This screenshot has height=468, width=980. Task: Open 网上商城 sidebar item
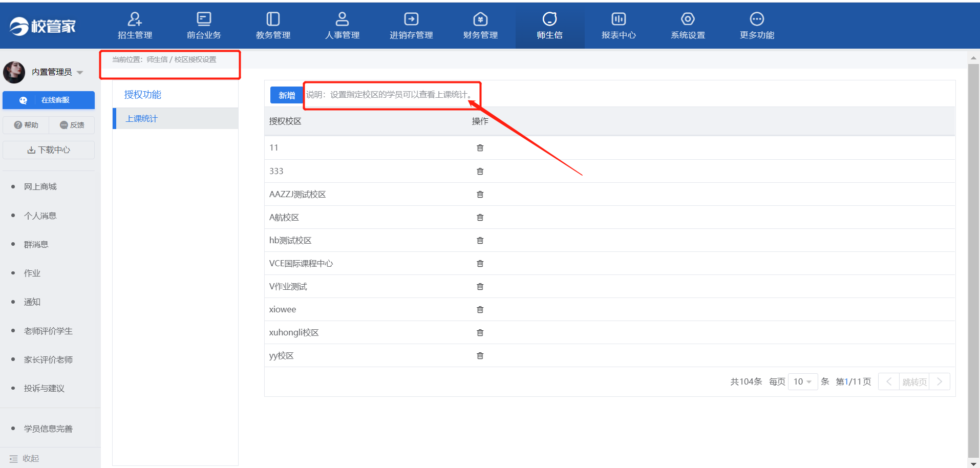tap(40, 186)
